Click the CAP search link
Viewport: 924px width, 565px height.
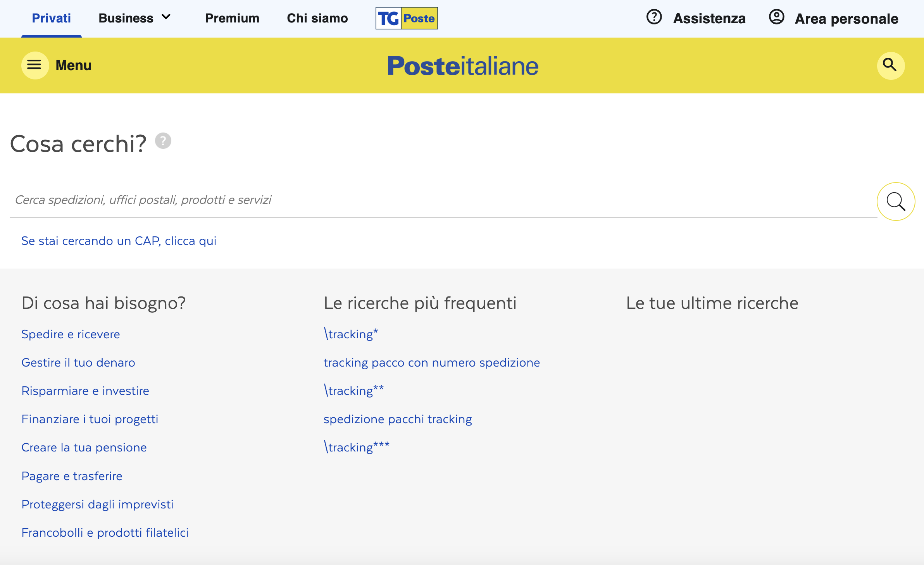tap(119, 241)
